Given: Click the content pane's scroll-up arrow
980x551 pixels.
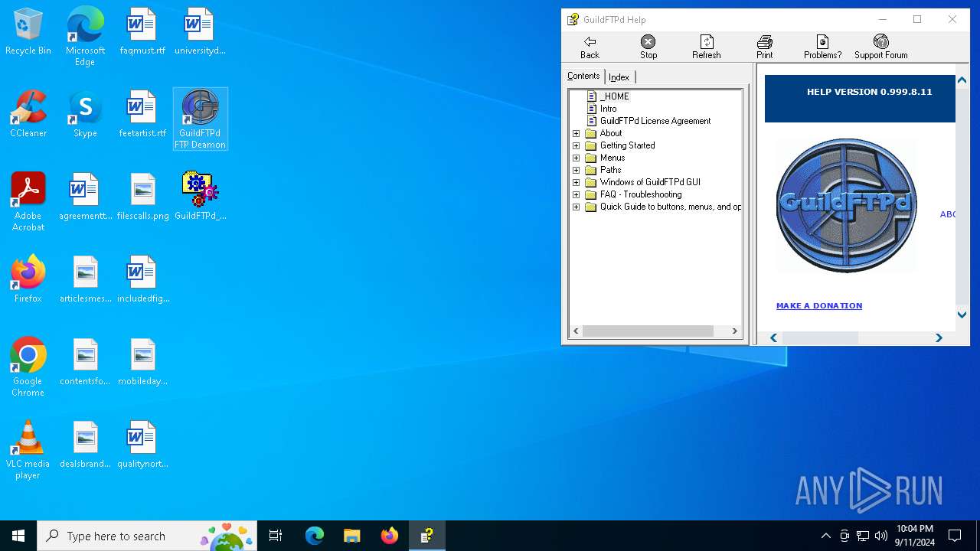Looking at the screenshot, I should click(962, 81).
